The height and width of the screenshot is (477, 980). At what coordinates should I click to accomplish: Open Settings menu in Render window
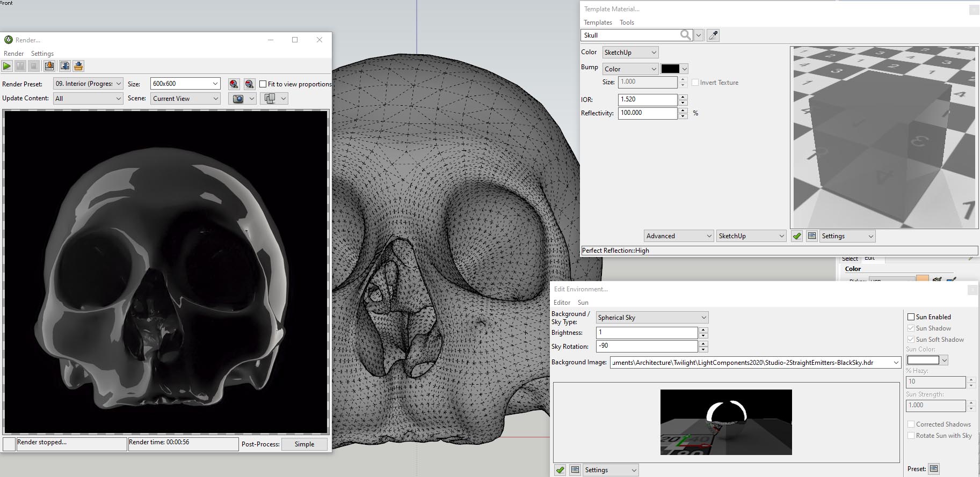pyautogui.click(x=42, y=54)
